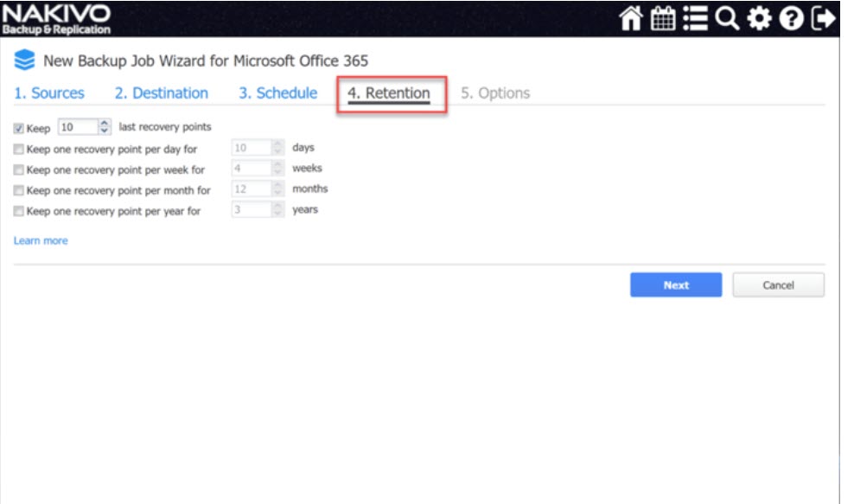Tick one recovery point per month checkbox
The width and height of the screenshot is (854, 504).
coord(18,190)
